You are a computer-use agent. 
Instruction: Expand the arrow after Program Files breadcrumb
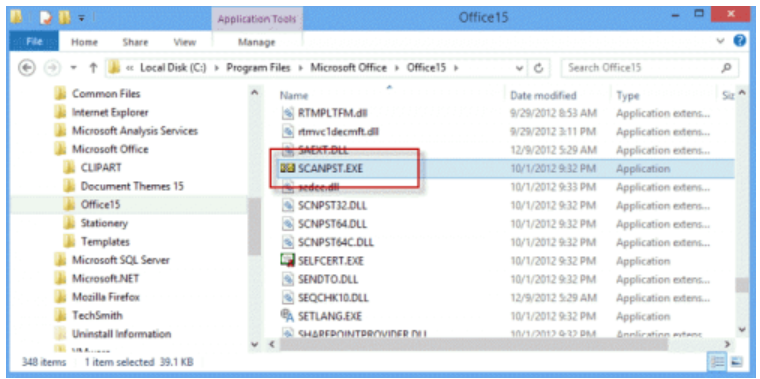point(300,68)
